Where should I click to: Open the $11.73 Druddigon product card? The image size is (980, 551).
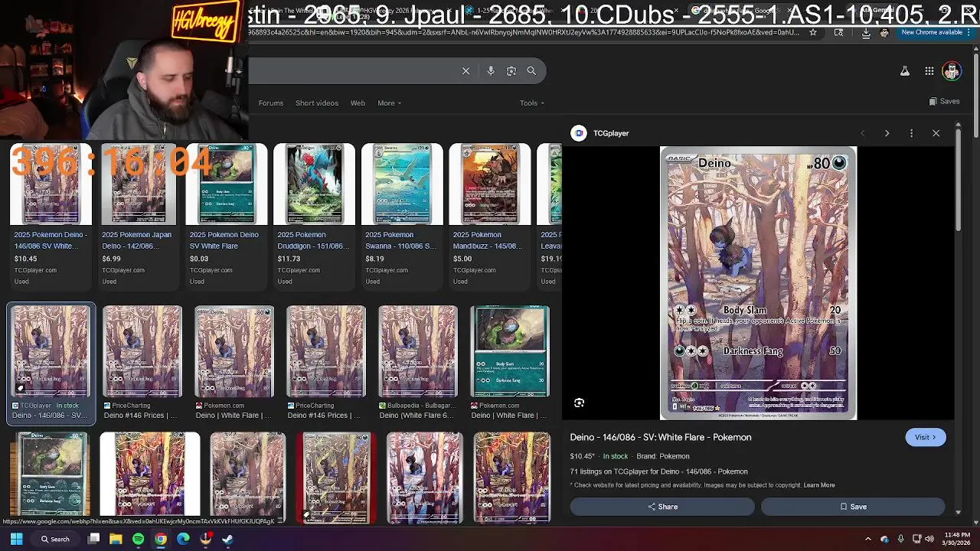tap(314, 215)
